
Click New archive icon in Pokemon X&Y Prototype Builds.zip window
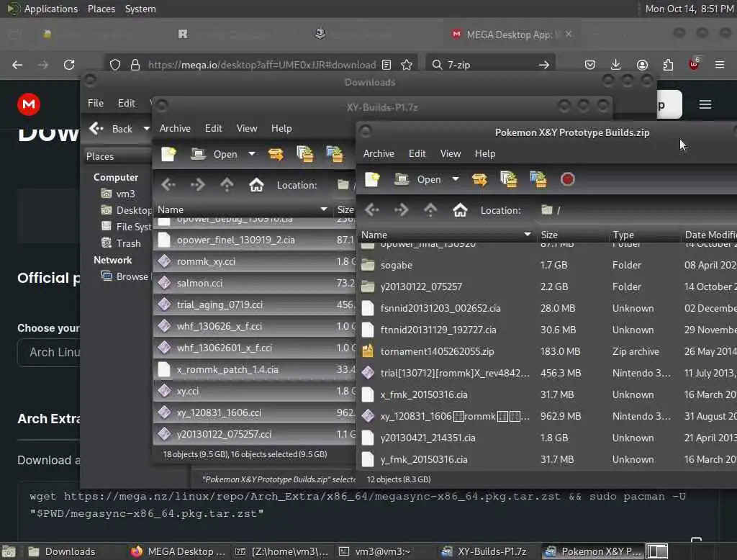[x=372, y=179]
